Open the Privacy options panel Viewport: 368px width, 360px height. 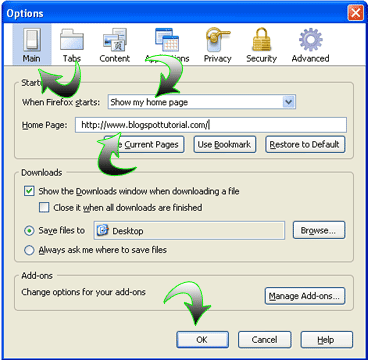[218, 44]
